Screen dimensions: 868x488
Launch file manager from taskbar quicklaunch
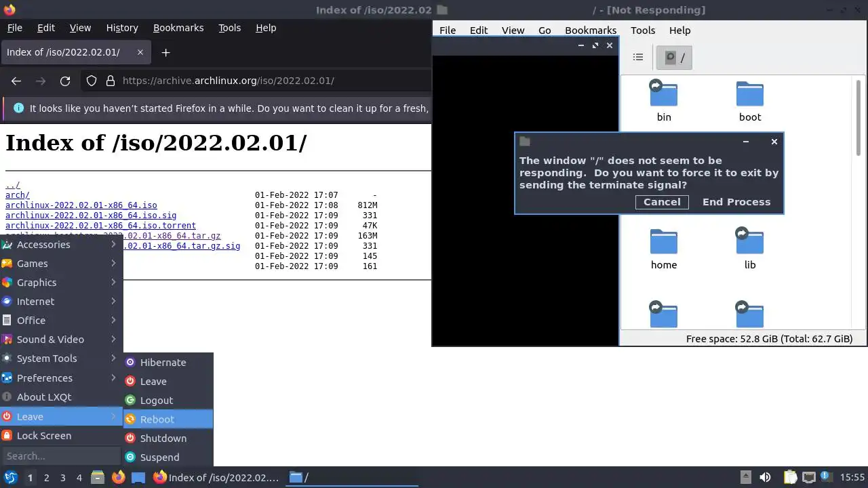click(x=98, y=477)
